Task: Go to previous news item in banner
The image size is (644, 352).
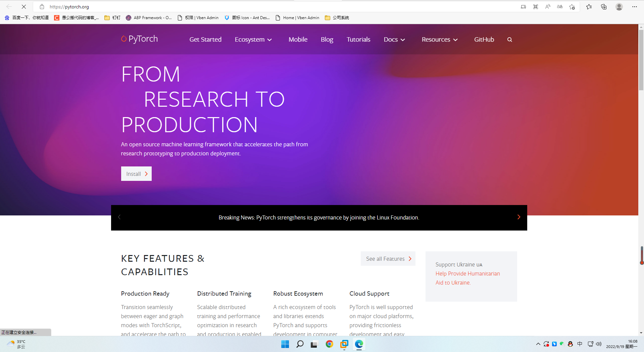Action: (x=119, y=217)
